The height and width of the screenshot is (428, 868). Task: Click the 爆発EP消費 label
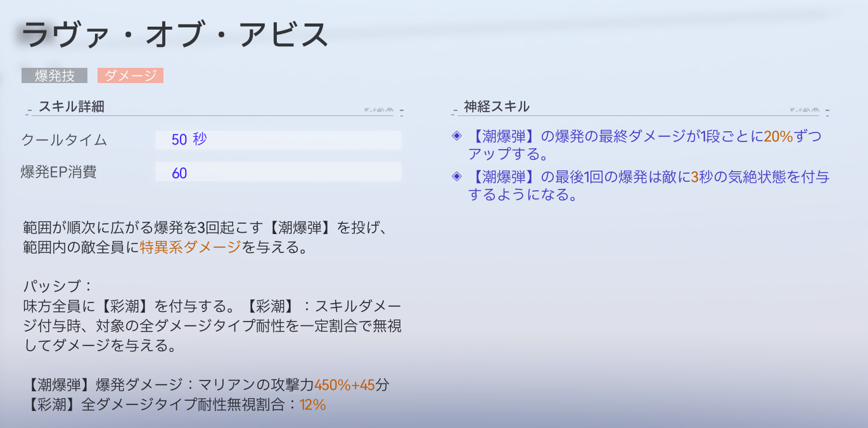[58, 172]
